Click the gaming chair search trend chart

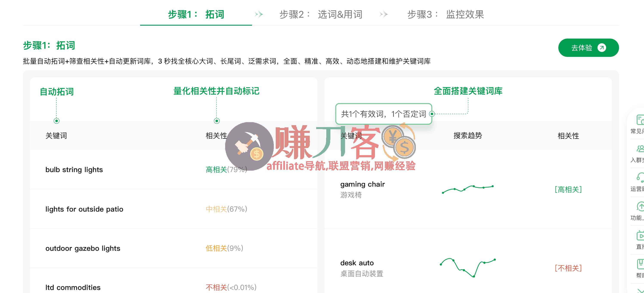468,189
